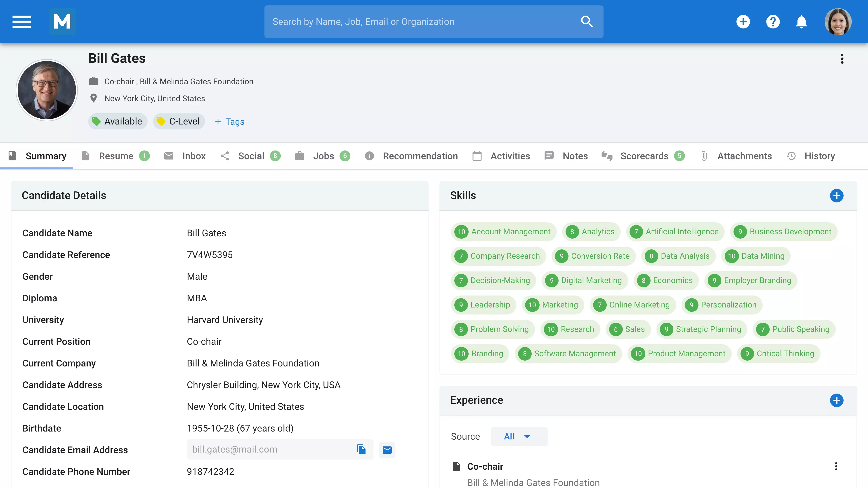
Task: Focus the top search input field
Action: pos(421,22)
